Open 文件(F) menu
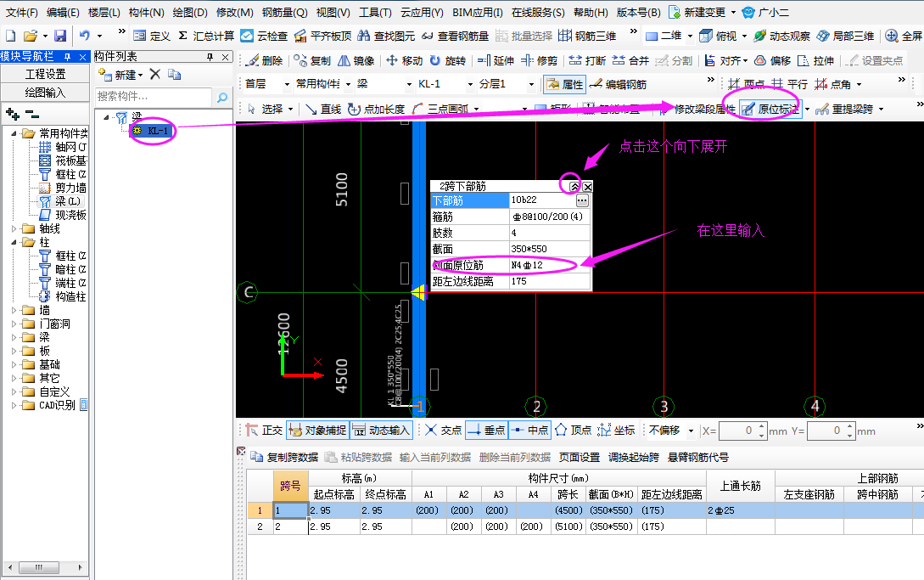The image size is (924, 580). [21, 13]
